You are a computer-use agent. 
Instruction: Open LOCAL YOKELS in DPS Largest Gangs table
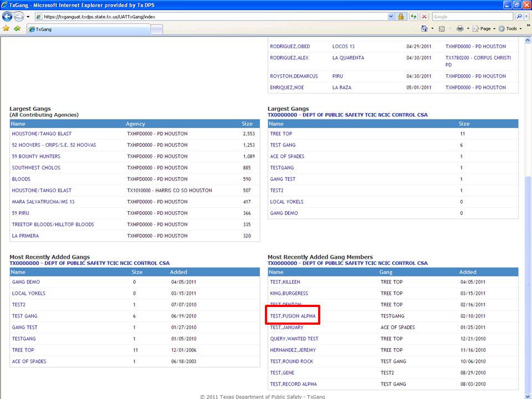[x=287, y=202]
